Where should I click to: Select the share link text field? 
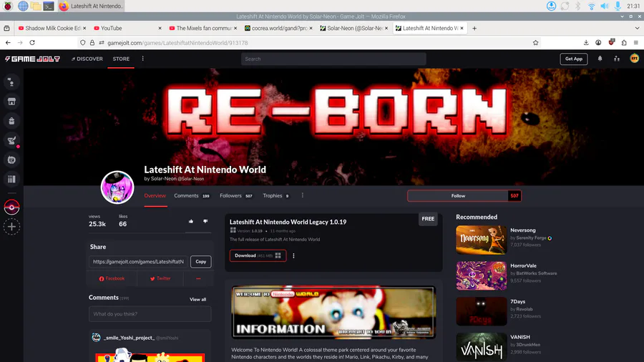click(138, 261)
